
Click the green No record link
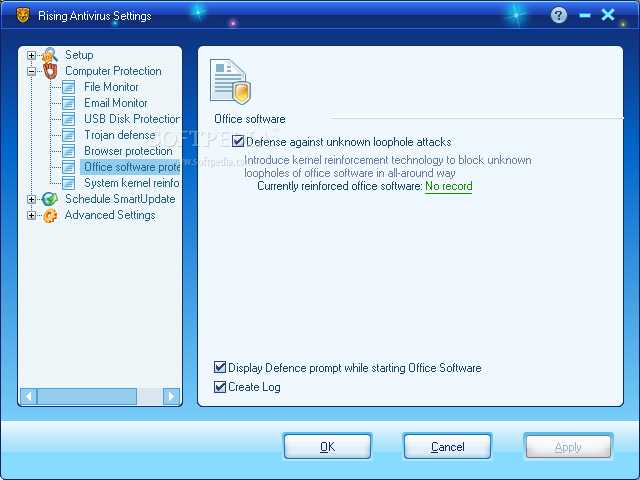coord(449,187)
